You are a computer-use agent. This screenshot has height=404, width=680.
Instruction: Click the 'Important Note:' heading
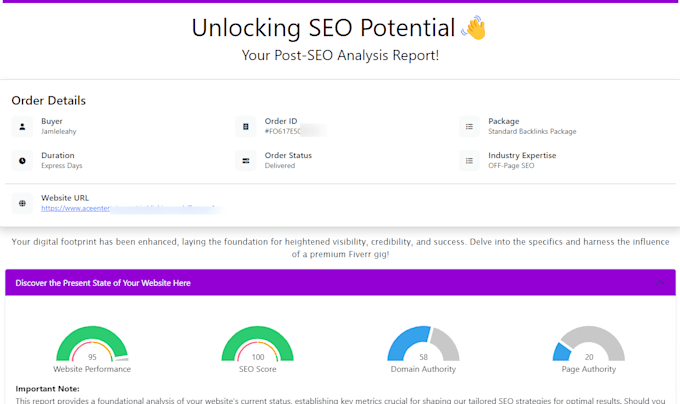(x=47, y=389)
